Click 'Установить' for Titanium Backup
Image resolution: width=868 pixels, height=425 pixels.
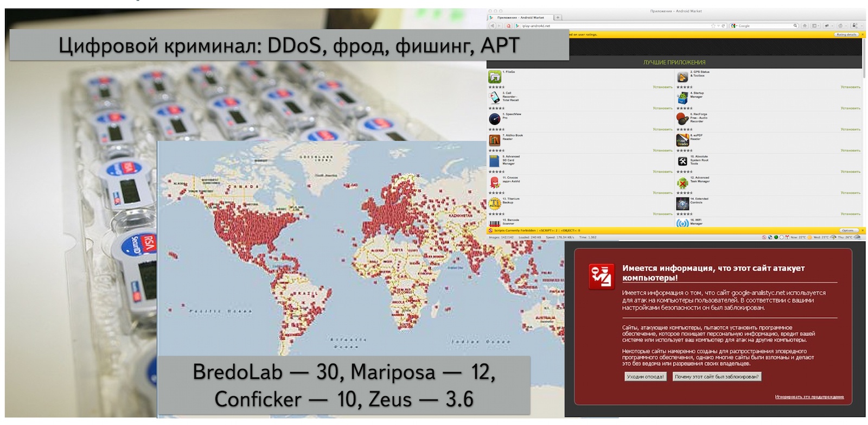click(x=662, y=214)
